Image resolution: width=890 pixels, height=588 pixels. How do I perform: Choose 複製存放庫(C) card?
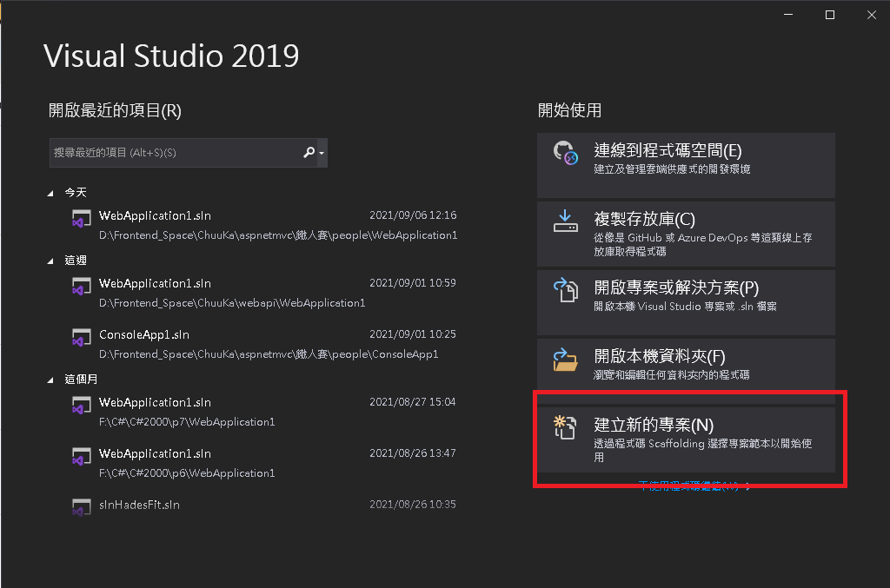tap(686, 235)
